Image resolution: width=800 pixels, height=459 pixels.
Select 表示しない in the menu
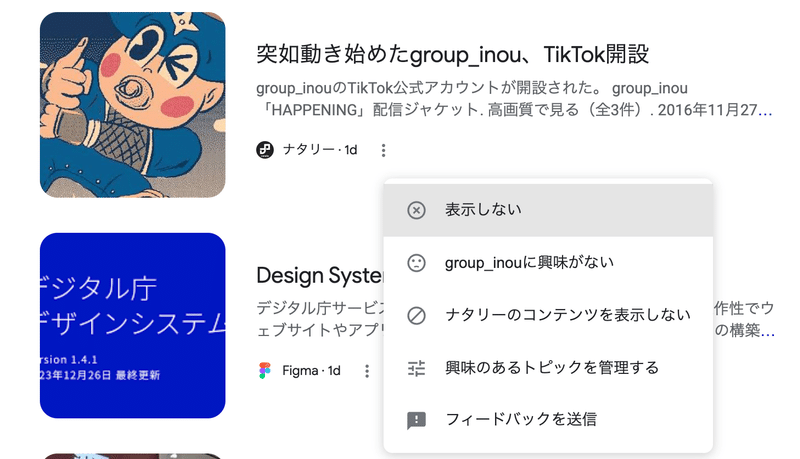pos(548,210)
